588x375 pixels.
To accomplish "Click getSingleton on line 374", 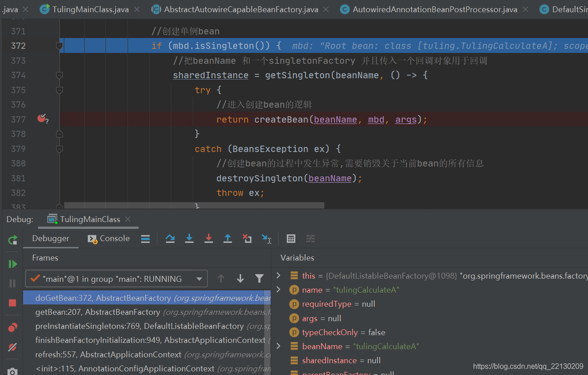I will click(x=297, y=75).
